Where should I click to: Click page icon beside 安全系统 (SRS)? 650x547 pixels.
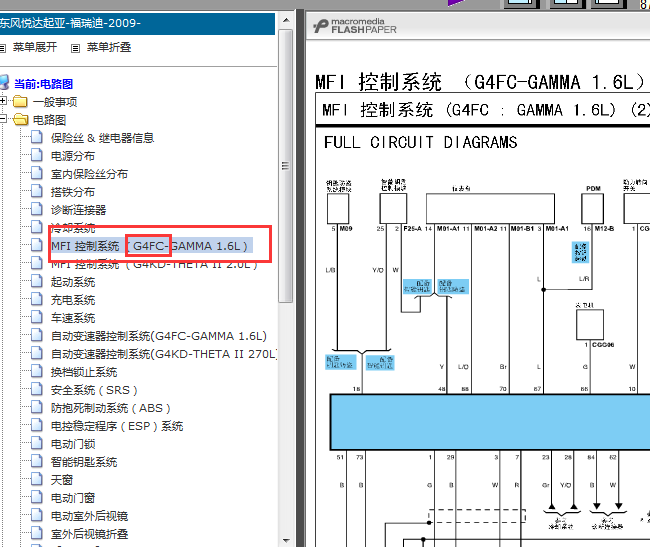pos(37,389)
